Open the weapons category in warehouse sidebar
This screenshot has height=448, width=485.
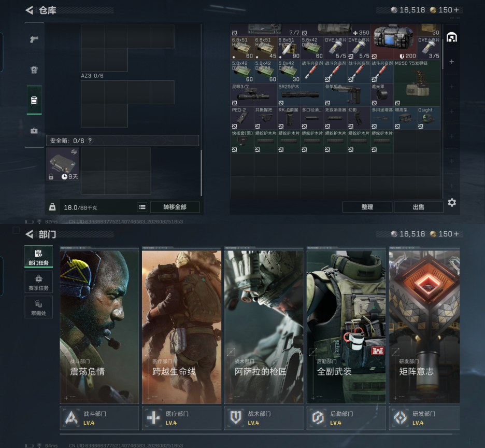pyautogui.click(x=34, y=39)
